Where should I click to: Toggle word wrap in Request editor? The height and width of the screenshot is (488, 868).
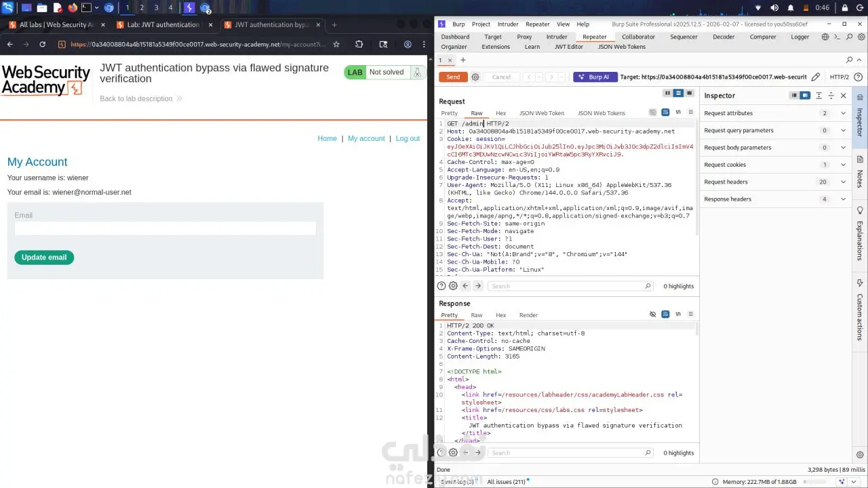click(x=666, y=113)
